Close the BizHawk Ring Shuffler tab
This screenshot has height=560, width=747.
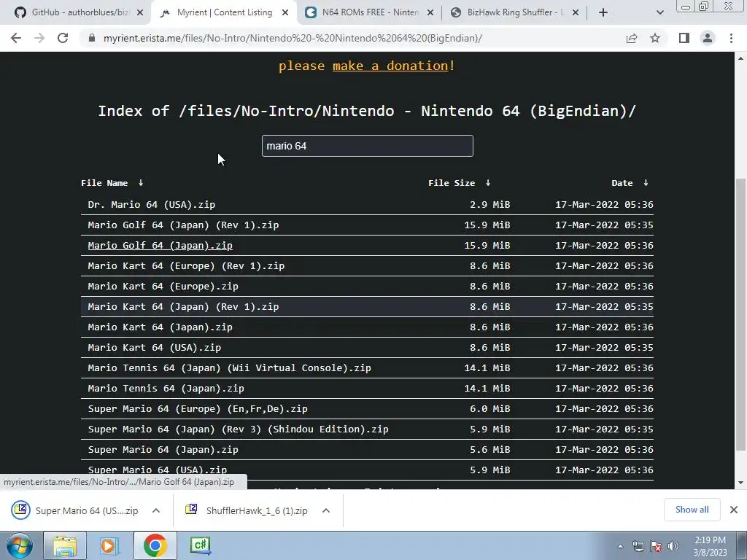point(576,13)
